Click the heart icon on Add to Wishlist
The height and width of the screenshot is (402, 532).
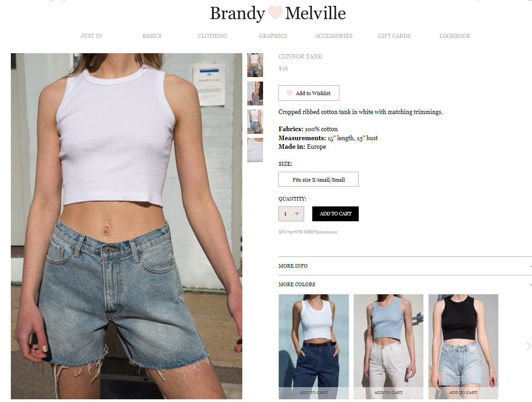pos(289,93)
